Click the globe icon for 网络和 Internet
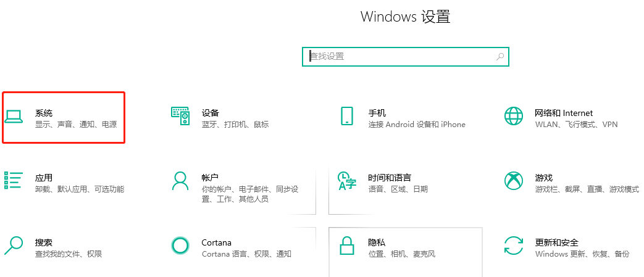Screen dimensions: 644x277 [514, 116]
